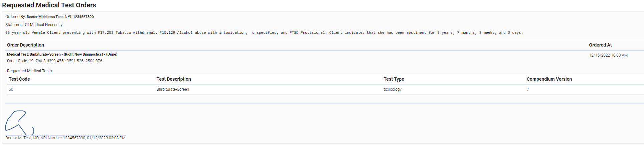Click the Test Description column header
This screenshot has width=644, height=145.
coord(174,79)
